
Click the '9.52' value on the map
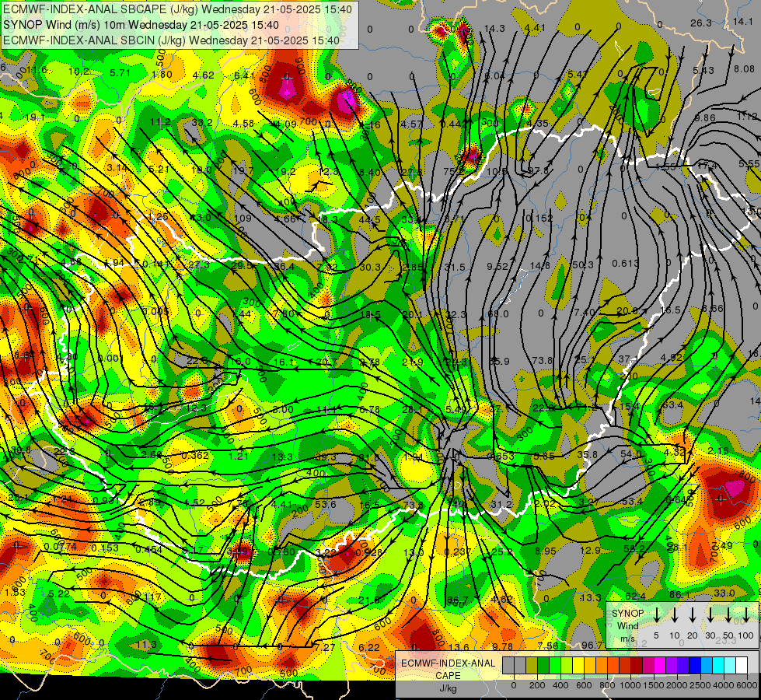point(497,266)
